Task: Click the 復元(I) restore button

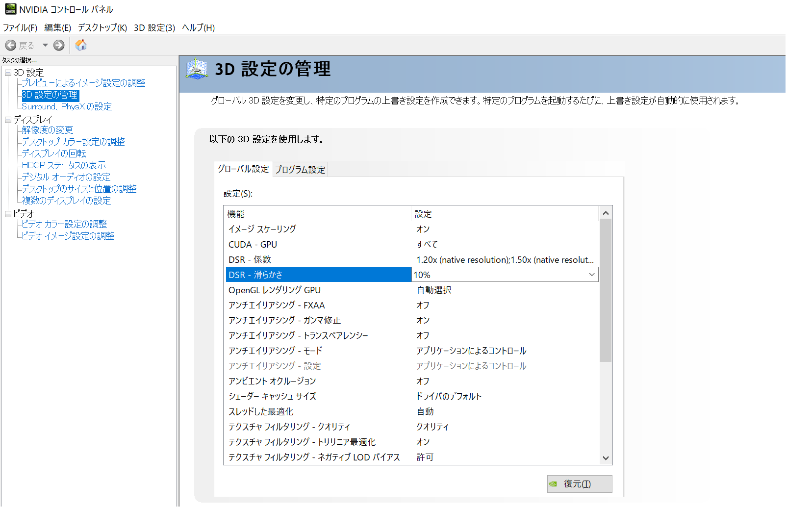Action: [580, 484]
